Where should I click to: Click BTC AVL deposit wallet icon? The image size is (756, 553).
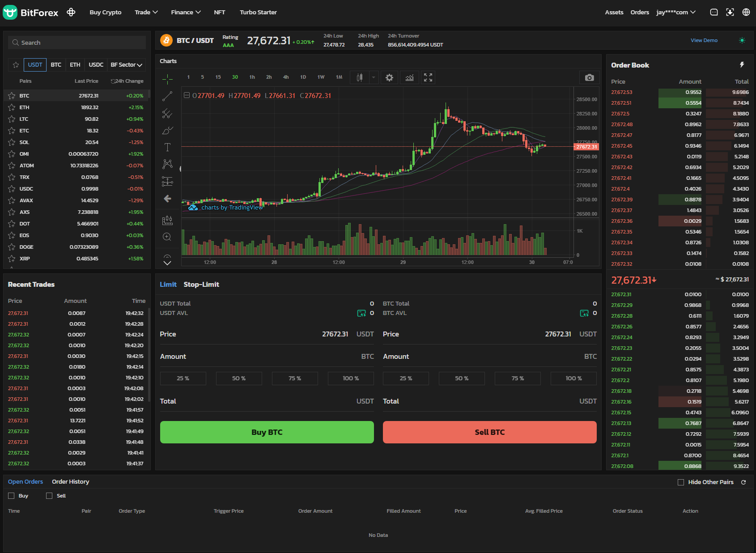pos(584,313)
